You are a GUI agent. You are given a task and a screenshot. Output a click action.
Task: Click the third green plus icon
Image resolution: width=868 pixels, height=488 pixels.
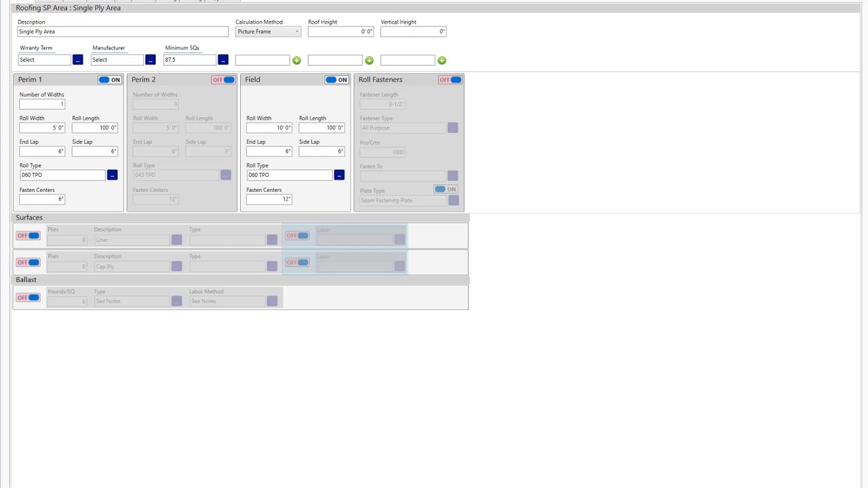click(441, 61)
